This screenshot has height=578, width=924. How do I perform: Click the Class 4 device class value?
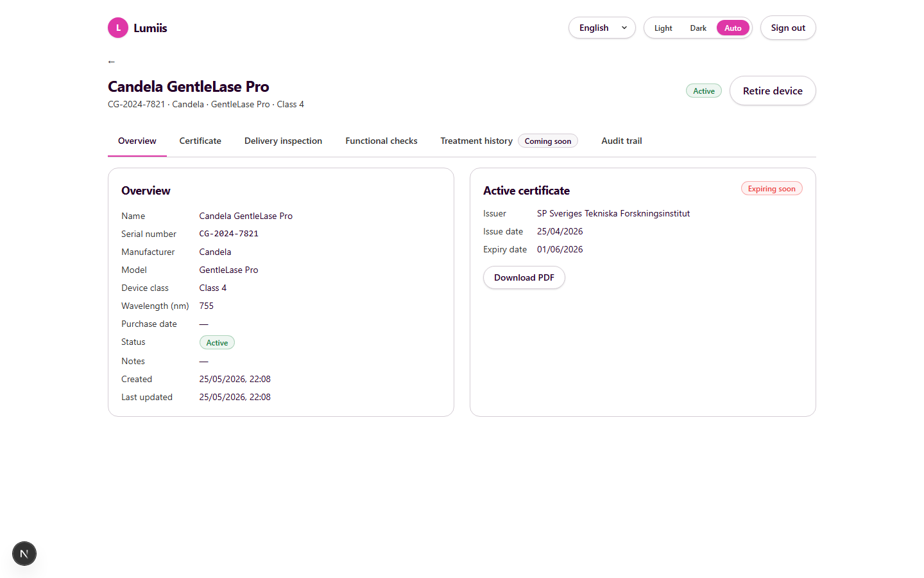point(213,288)
